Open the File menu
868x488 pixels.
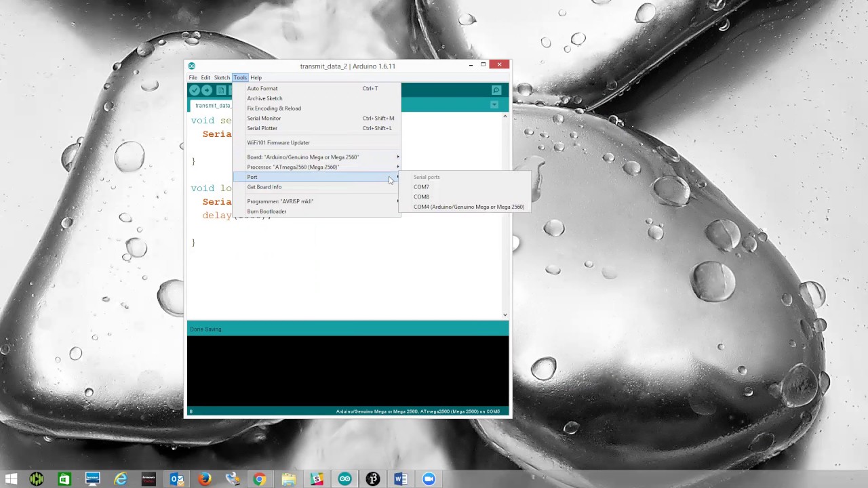pyautogui.click(x=193, y=77)
